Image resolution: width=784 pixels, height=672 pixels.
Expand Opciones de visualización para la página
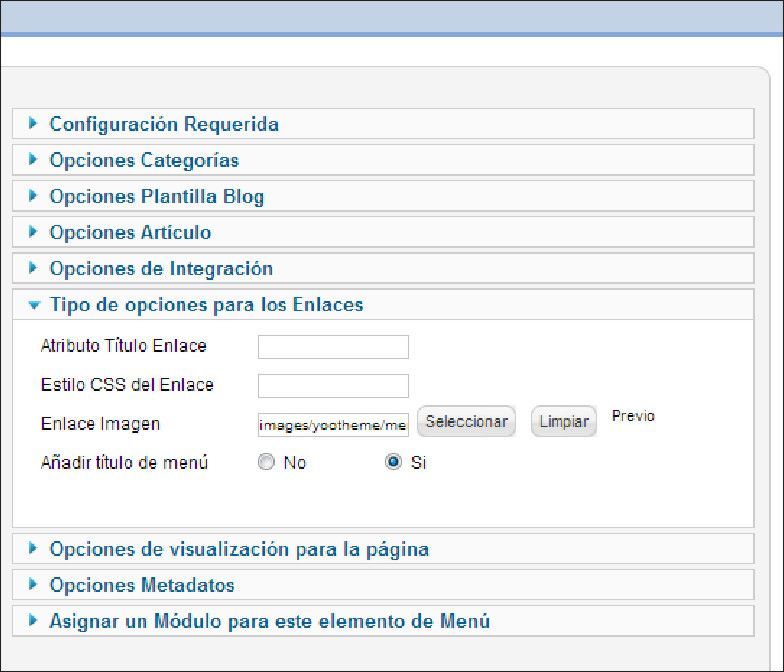tap(383, 549)
